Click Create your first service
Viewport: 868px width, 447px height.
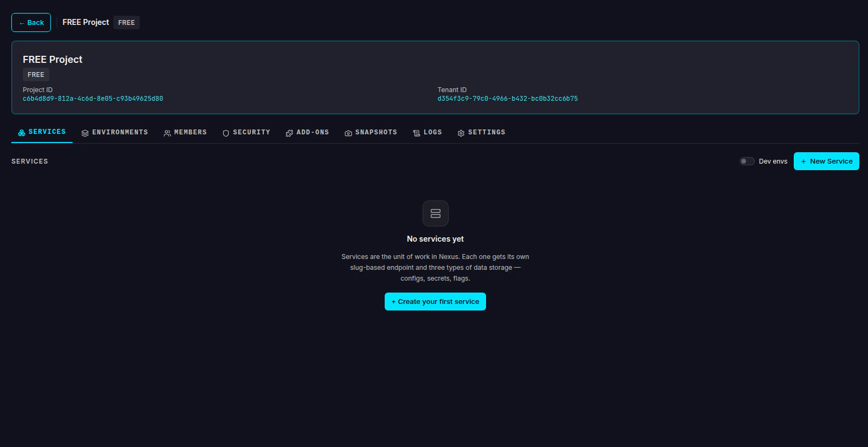coord(435,302)
